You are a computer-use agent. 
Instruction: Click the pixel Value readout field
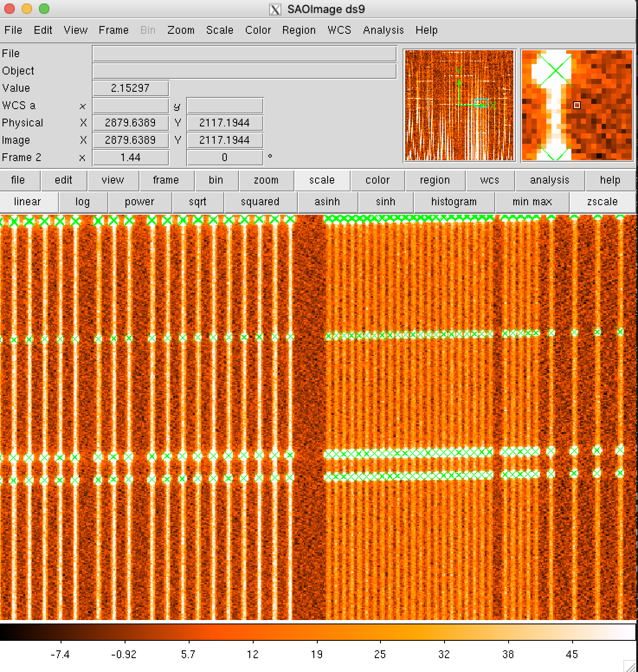(x=130, y=88)
